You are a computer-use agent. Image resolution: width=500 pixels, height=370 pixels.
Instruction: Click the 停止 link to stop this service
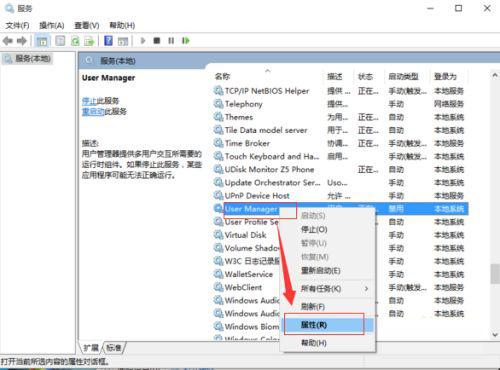pos(89,101)
